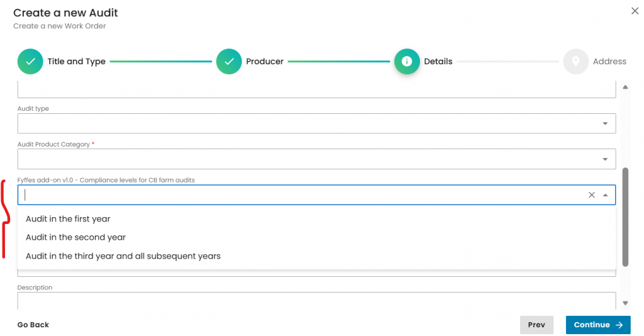
Task: Select 'Audit in the first year' option
Action: [x=68, y=219]
